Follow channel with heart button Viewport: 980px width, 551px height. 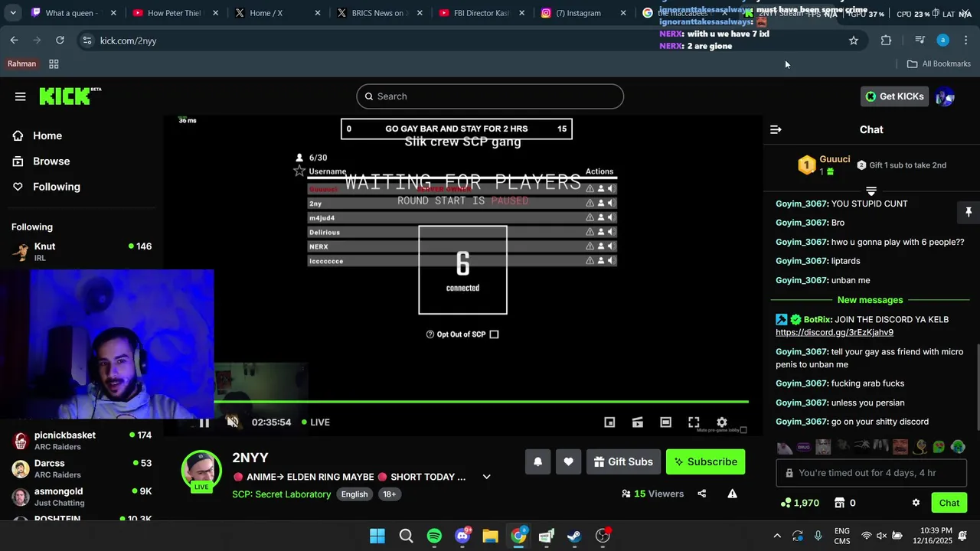tap(568, 461)
